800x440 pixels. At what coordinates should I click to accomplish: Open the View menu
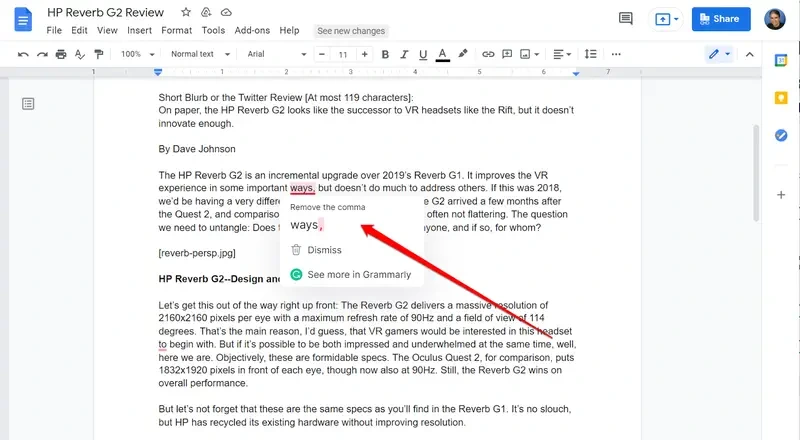pos(107,31)
